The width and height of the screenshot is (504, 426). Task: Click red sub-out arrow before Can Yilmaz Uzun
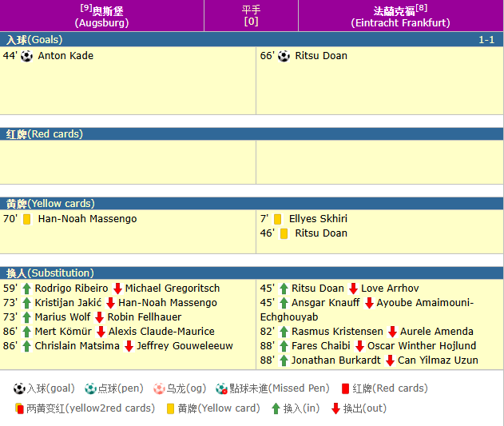pos(390,360)
